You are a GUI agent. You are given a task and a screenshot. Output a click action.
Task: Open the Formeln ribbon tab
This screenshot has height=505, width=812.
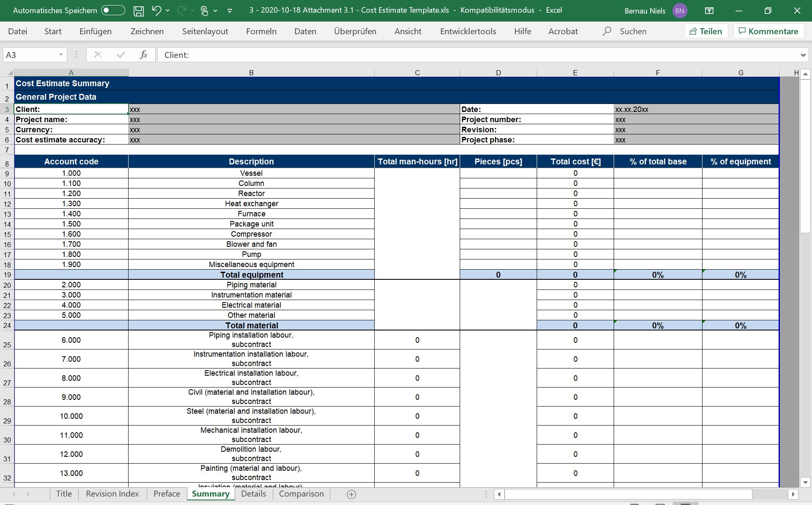(x=261, y=31)
